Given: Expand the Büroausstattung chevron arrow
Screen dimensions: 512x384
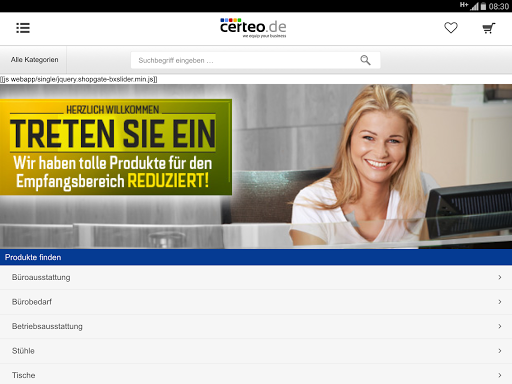Looking at the screenshot, I should pos(500,277).
